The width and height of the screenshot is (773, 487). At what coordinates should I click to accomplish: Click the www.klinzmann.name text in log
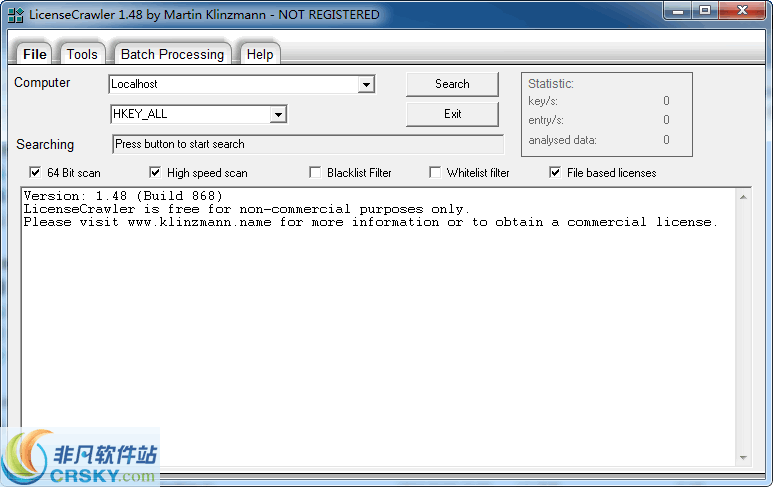pyautogui.click(x=199, y=222)
